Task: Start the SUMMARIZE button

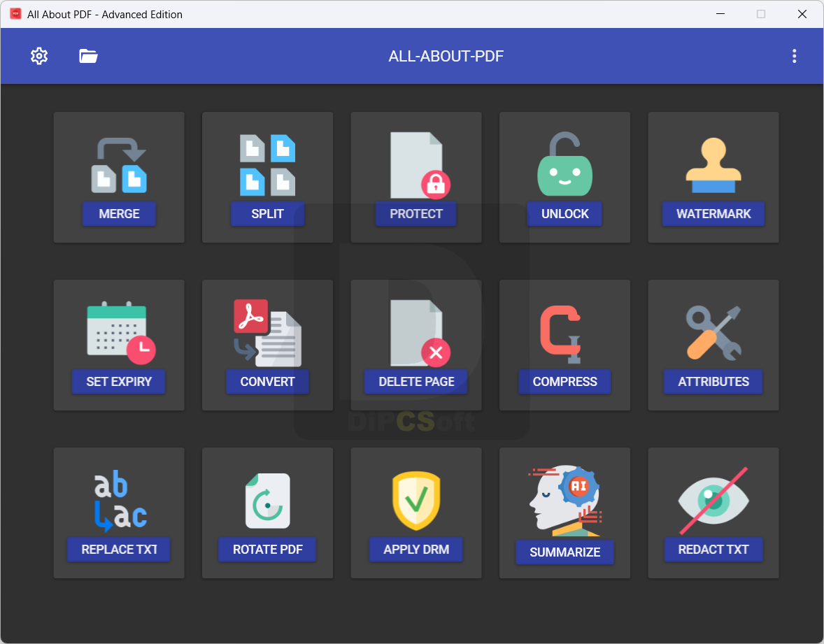Action: pyautogui.click(x=564, y=552)
